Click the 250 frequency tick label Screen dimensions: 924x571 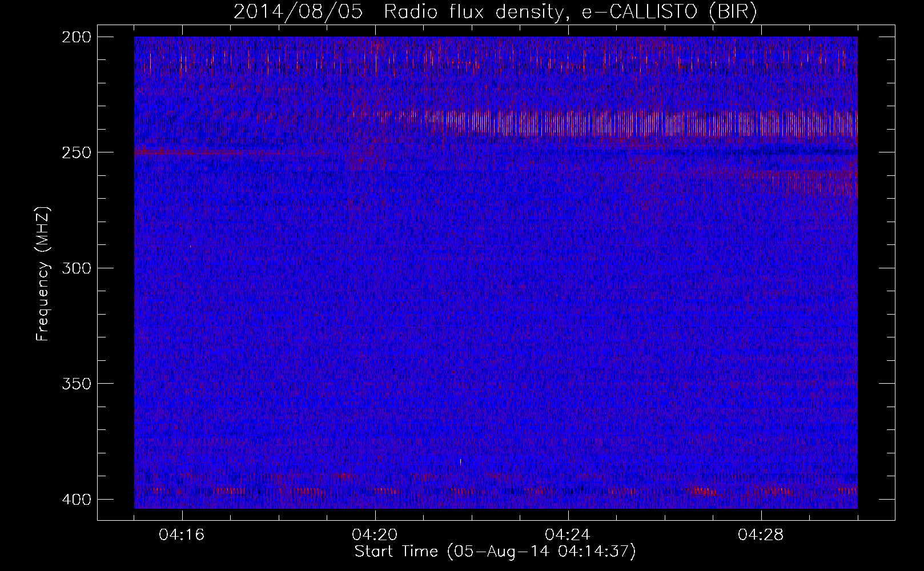point(75,152)
